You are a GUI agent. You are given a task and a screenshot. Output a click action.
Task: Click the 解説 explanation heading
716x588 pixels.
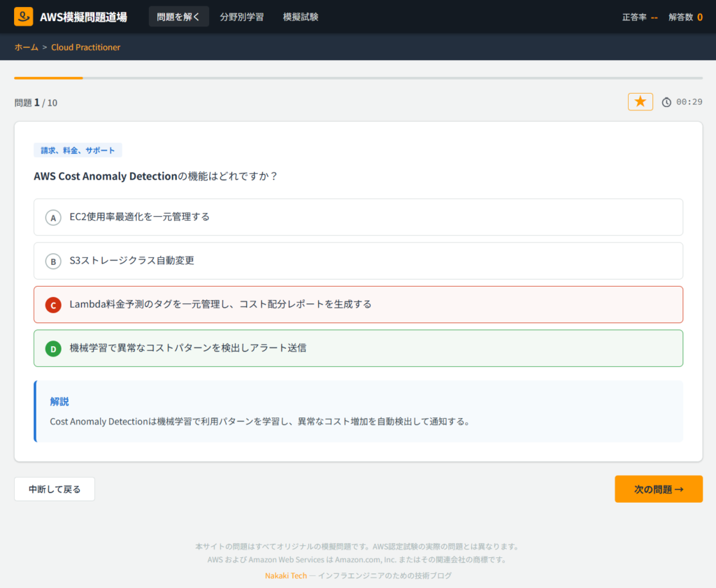(59, 401)
